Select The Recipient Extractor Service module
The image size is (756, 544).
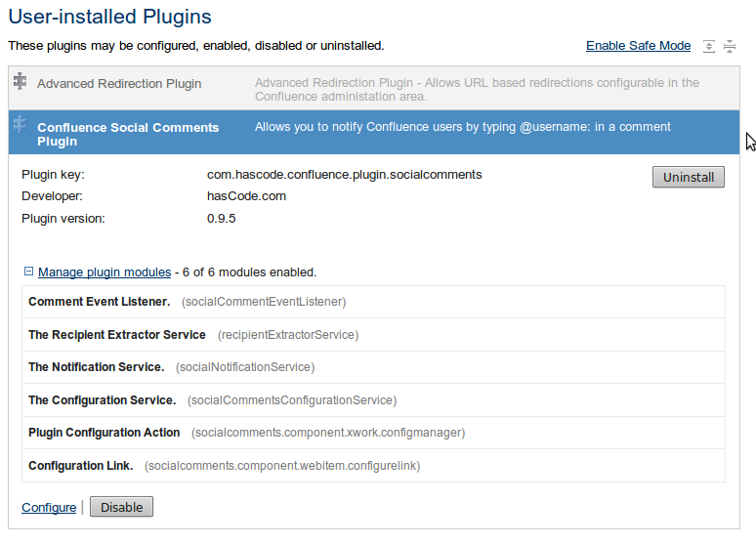tap(373, 335)
